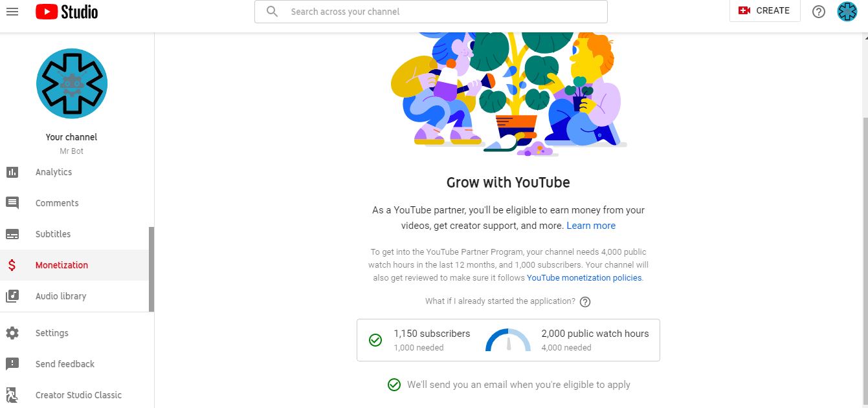Viewport: 868px width, 408px height.
Task: Click the Creator Studio Classic icon
Action: 12,395
